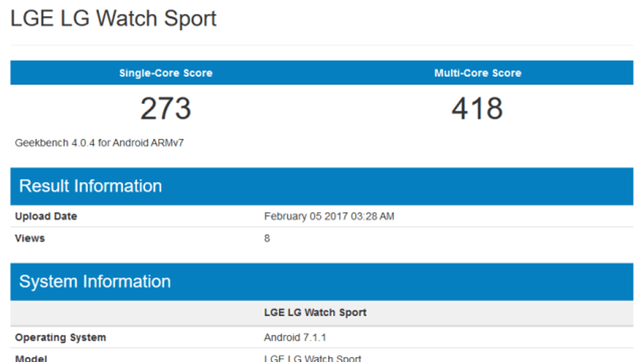Click the 'Android 7.1.1' value

tap(295, 337)
